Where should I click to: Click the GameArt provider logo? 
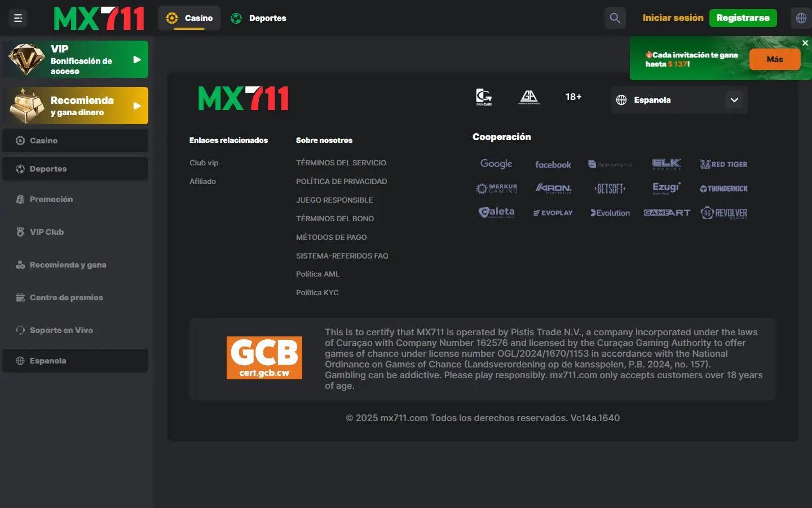coord(667,213)
